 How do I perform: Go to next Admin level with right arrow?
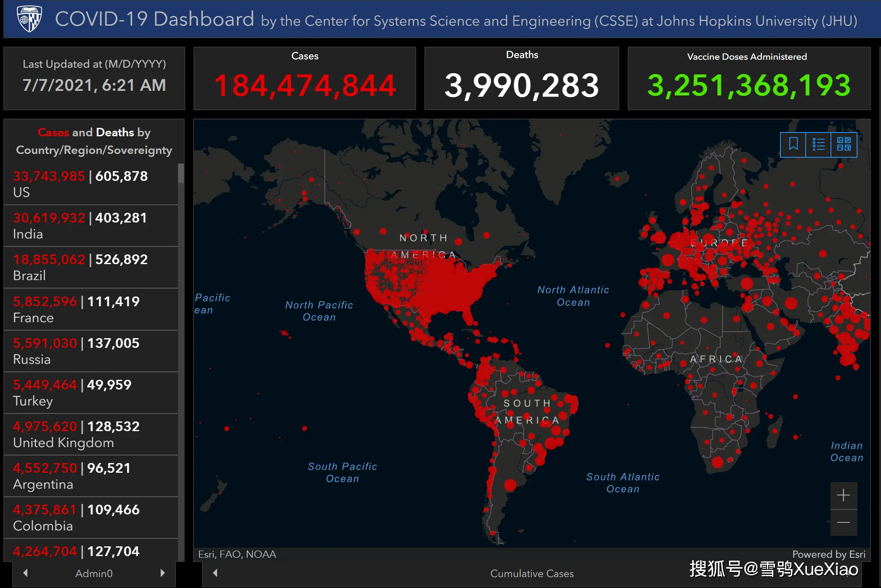coord(163,573)
